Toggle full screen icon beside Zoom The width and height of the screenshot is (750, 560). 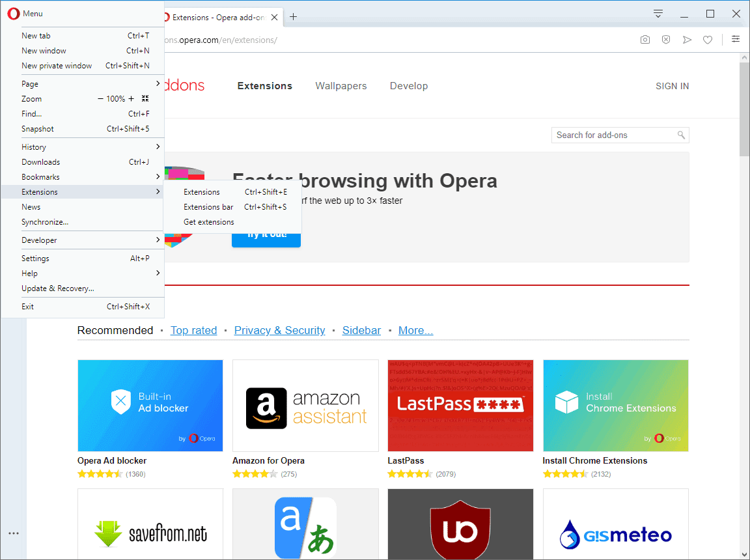click(145, 98)
